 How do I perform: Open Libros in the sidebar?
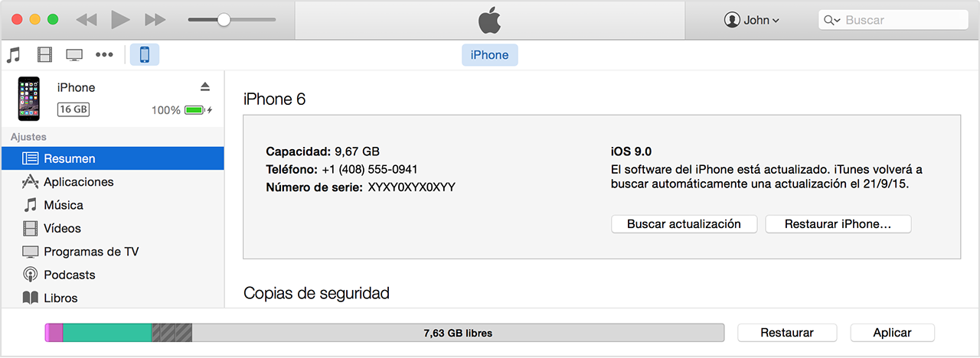pyautogui.click(x=113, y=298)
